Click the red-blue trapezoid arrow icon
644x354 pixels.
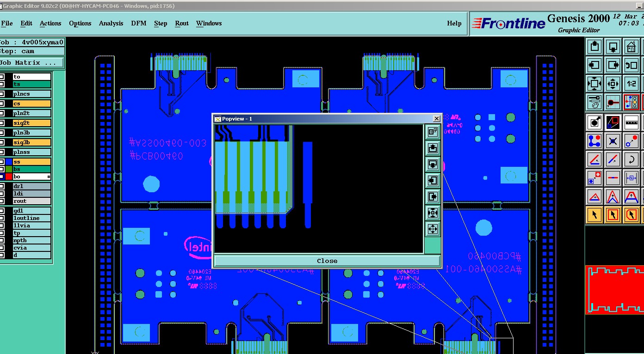point(632,196)
